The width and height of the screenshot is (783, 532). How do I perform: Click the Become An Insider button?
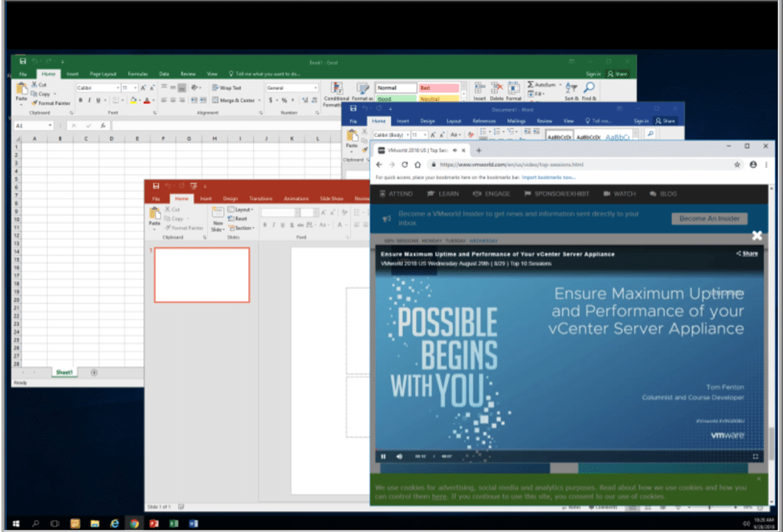tap(709, 218)
